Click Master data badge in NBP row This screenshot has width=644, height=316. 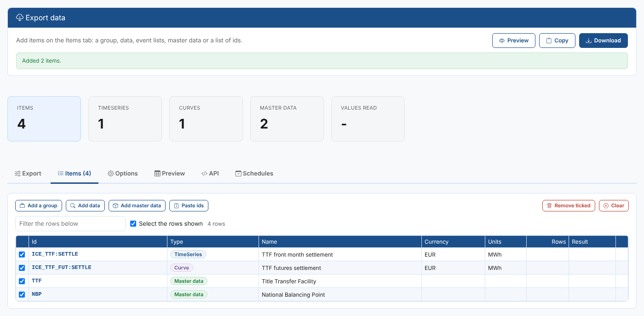coord(189,294)
